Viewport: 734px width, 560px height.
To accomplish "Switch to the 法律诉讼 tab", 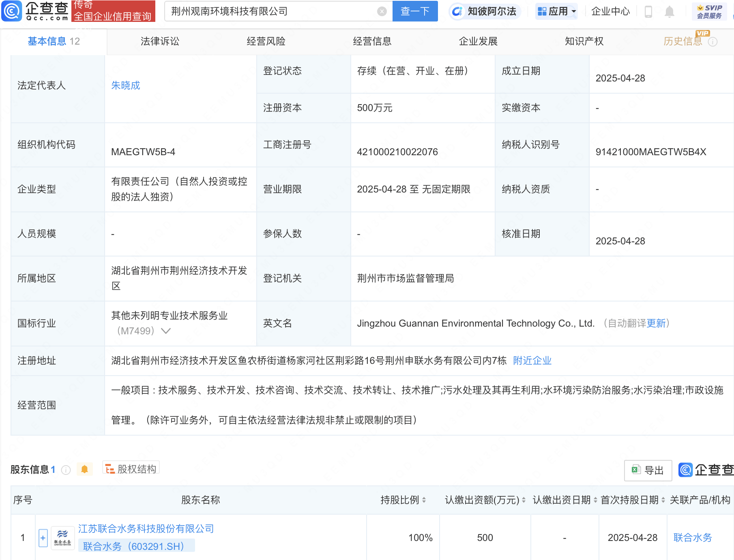I will [x=160, y=41].
